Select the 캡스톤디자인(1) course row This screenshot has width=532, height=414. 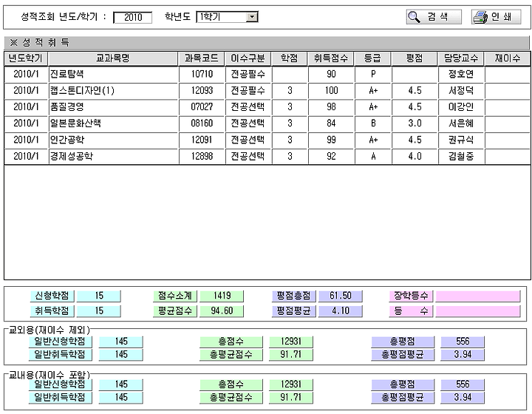(x=267, y=91)
